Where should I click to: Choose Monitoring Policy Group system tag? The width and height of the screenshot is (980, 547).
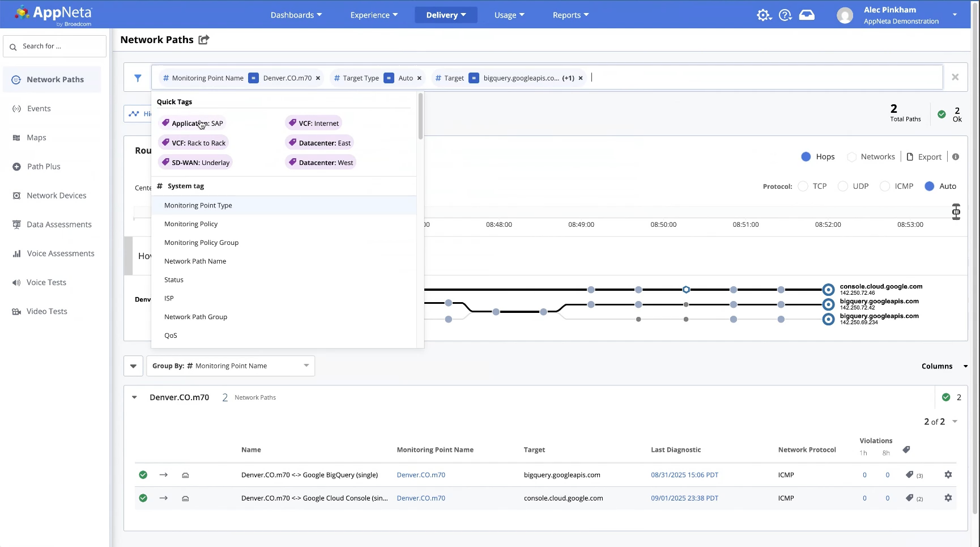coord(201,243)
